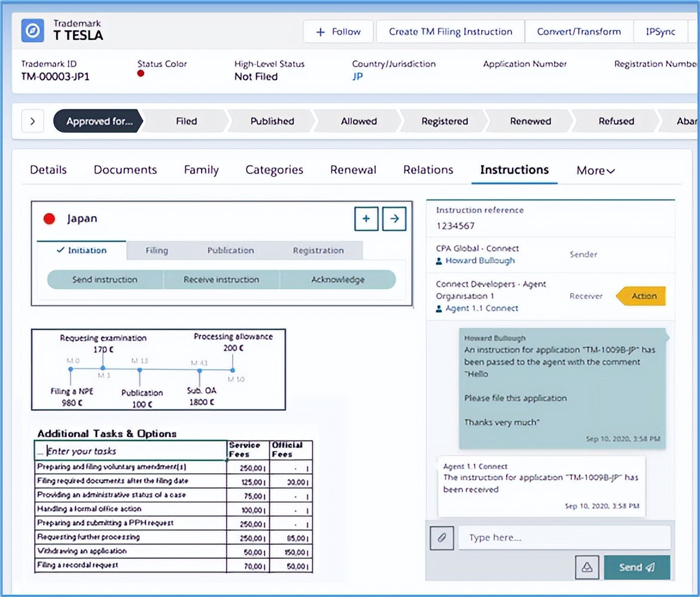Select the Initiation stage tab
Viewport: 700px width, 597px height.
tap(82, 251)
